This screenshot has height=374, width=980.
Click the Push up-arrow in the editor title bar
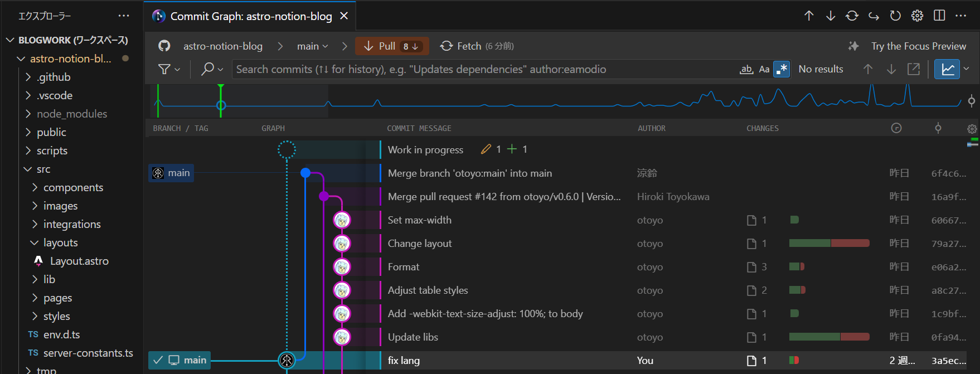pos(809,16)
